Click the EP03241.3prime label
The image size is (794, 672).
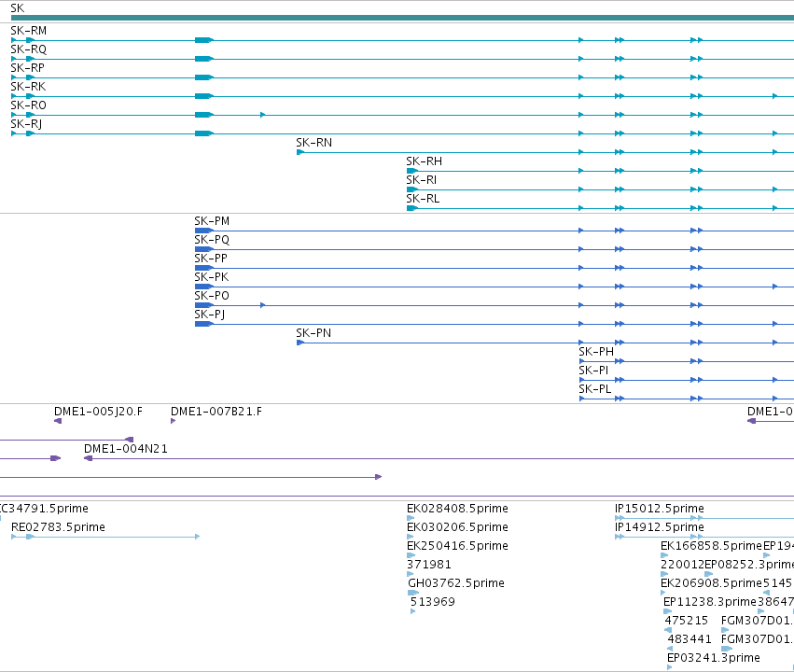coord(714,658)
